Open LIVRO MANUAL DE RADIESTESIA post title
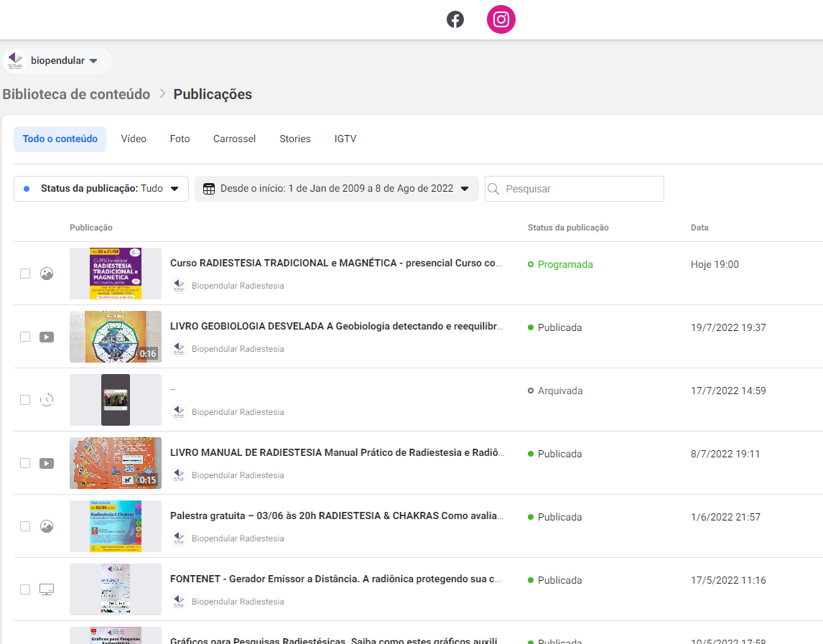Screen dimensions: 823x644 pyautogui.click(x=337, y=452)
